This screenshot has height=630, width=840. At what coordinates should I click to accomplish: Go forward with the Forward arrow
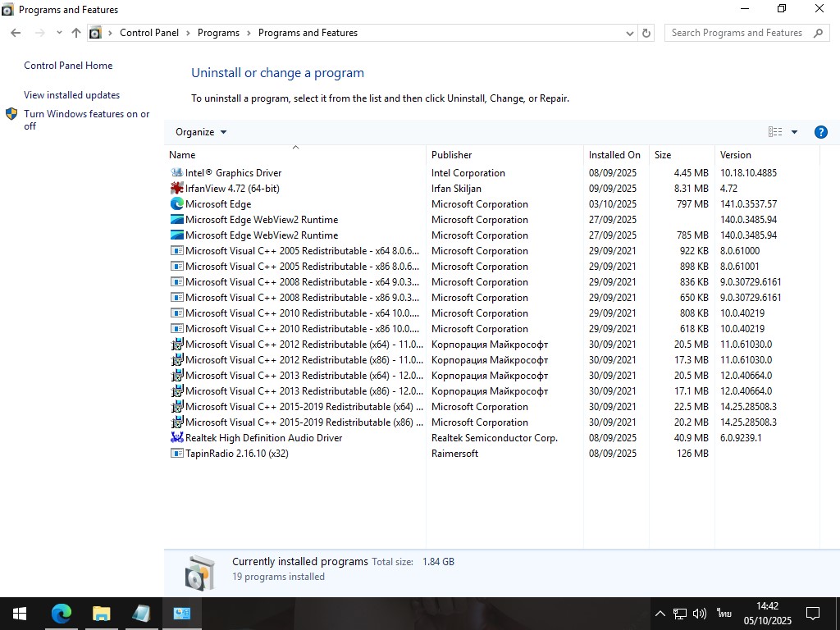(x=39, y=33)
